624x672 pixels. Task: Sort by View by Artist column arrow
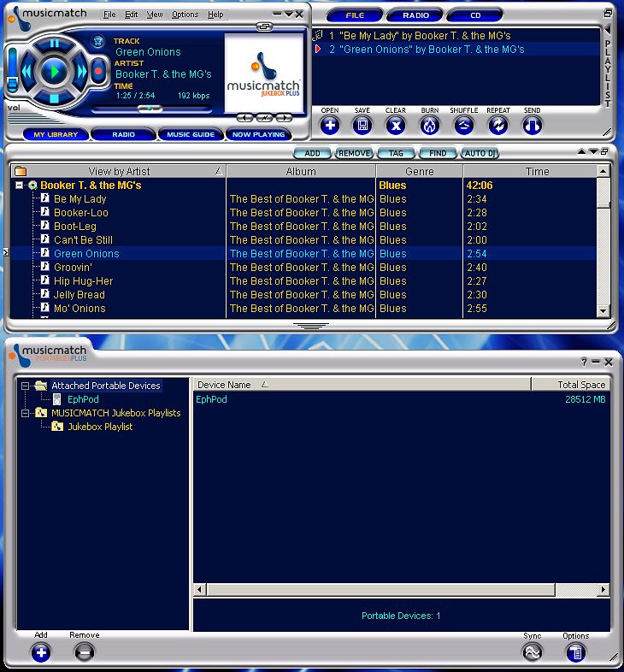[x=219, y=172]
